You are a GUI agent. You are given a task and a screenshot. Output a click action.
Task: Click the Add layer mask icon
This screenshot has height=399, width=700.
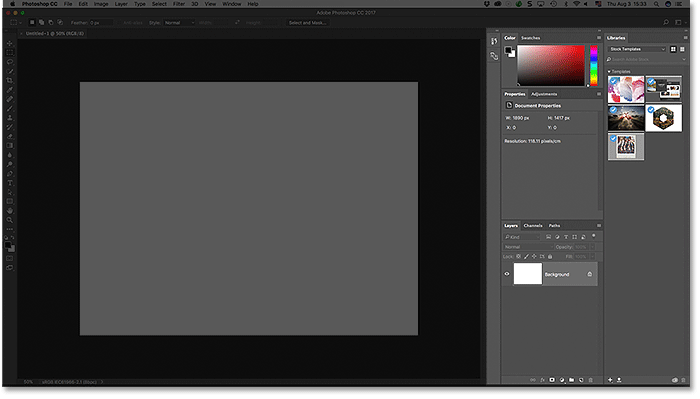tap(552, 380)
